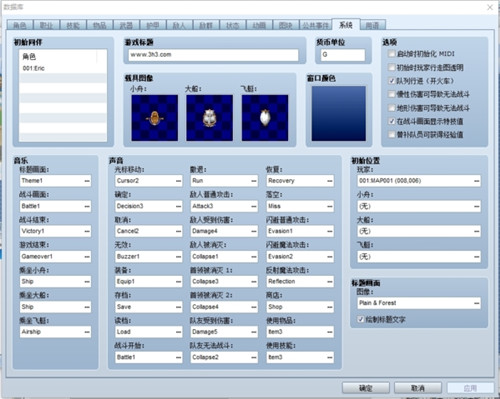This screenshot has height=399, width=500.
Task: Open ellipsis for 标题画面 music Theme1
Action: [x=87, y=181]
